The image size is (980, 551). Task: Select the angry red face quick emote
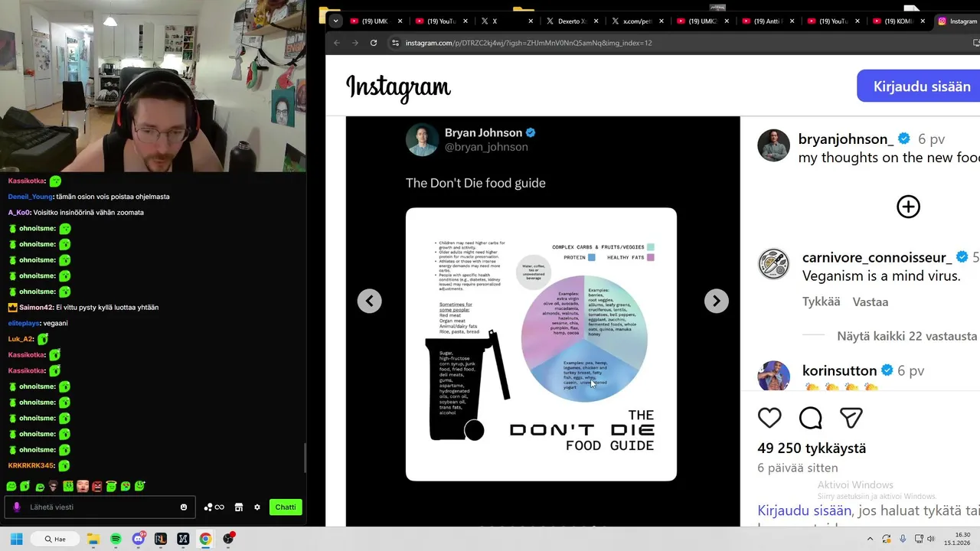coord(97,486)
